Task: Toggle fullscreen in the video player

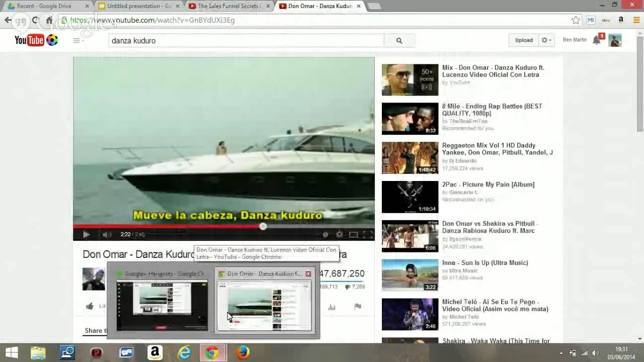Action: point(368,234)
